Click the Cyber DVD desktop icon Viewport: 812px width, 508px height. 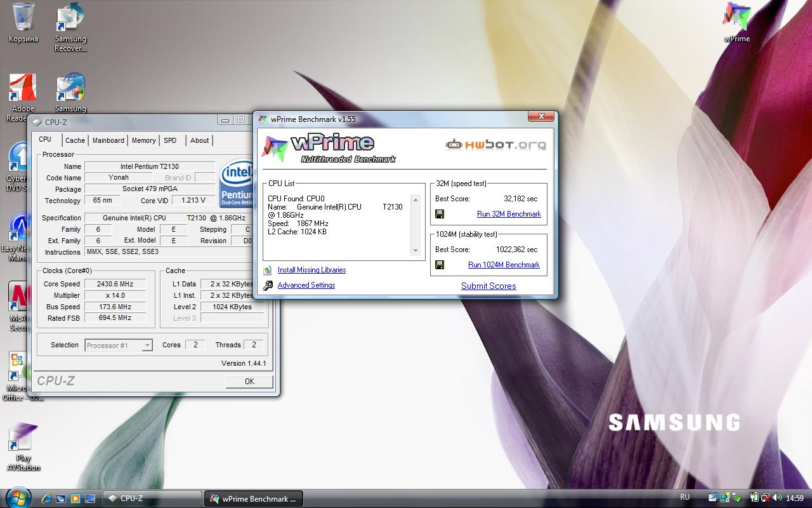[16, 167]
